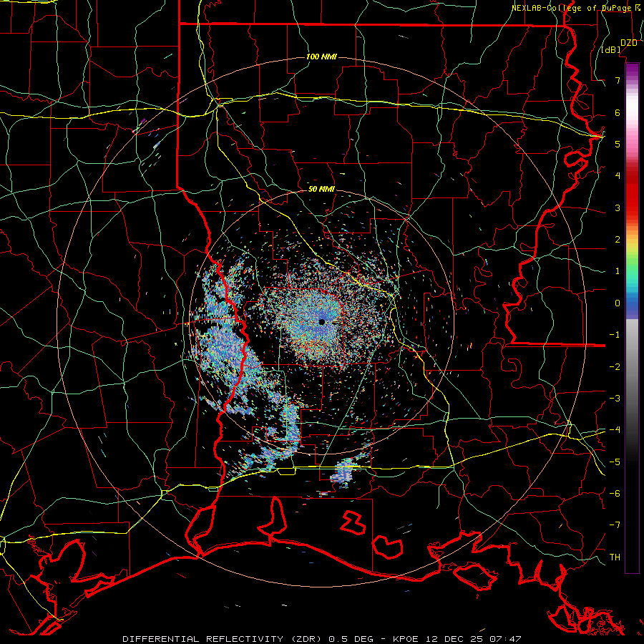Click the "-6" value on the color scale
This screenshot has height=644, width=644.
[615, 494]
